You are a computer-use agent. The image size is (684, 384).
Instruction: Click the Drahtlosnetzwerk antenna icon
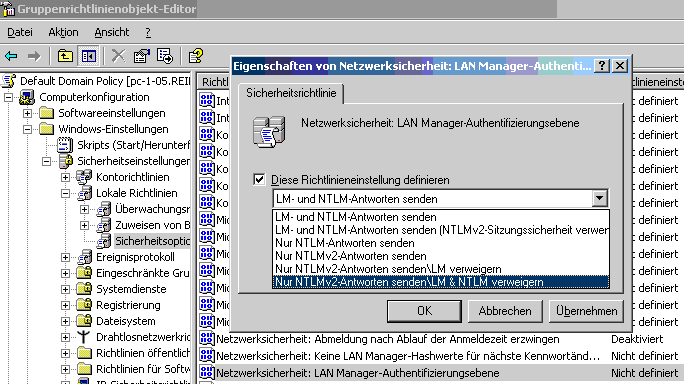tap(84, 337)
